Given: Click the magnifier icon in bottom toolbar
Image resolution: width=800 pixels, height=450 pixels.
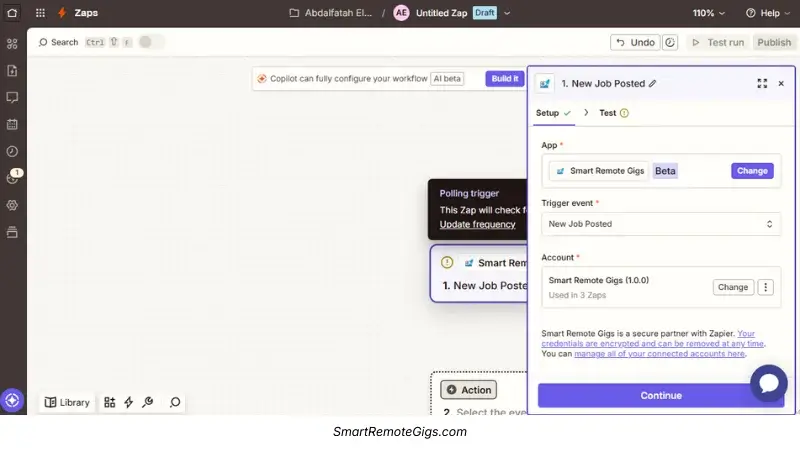Looking at the screenshot, I should coord(175,403).
